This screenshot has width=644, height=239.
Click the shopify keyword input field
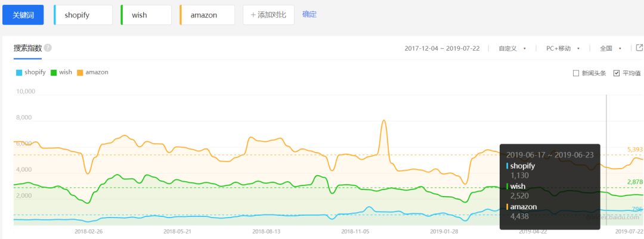pos(83,15)
